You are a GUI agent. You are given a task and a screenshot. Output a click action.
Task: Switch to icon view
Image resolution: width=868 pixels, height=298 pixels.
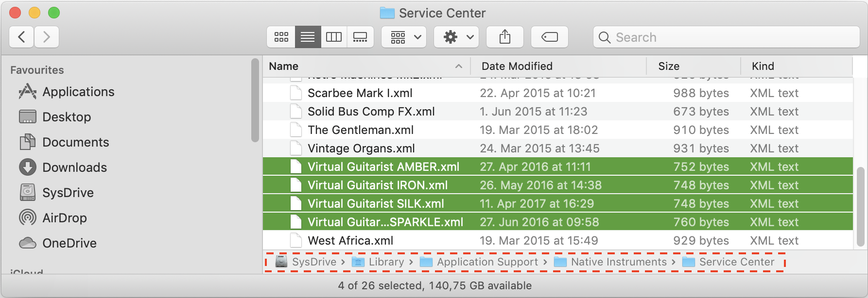pyautogui.click(x=281, y=37)
